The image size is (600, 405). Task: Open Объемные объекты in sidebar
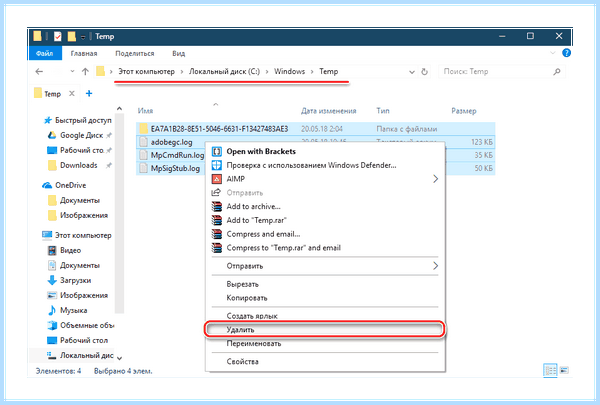[x=81, y=325]
